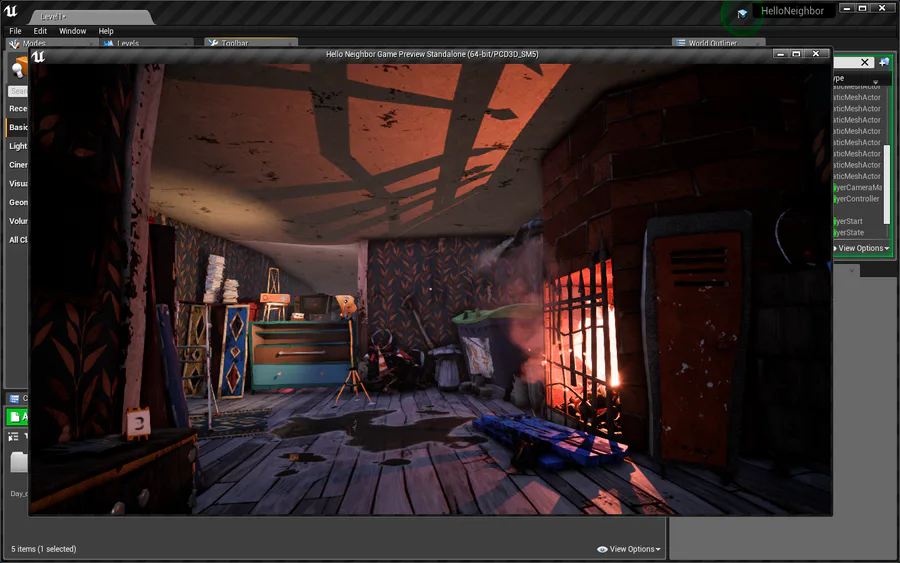Screen dimensions: 900x563
Task: Select the PlayerController outliner row
Action: [858, 199]
